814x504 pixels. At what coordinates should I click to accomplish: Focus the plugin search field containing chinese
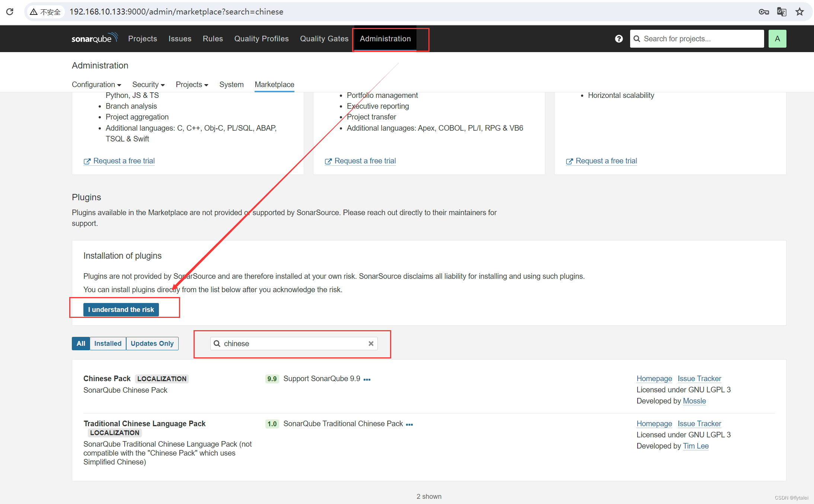click(x=294, y=344)
